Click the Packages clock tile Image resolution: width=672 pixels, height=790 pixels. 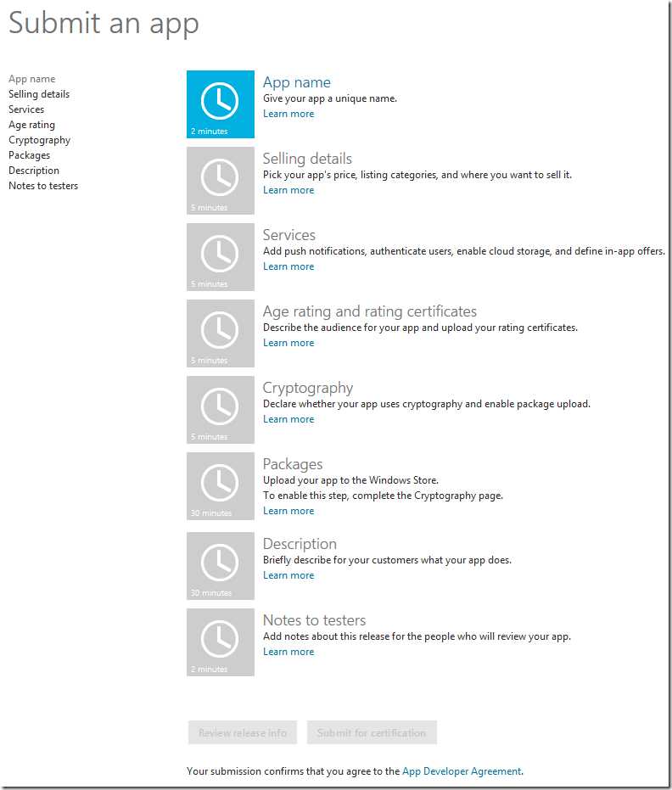point(220,486)
